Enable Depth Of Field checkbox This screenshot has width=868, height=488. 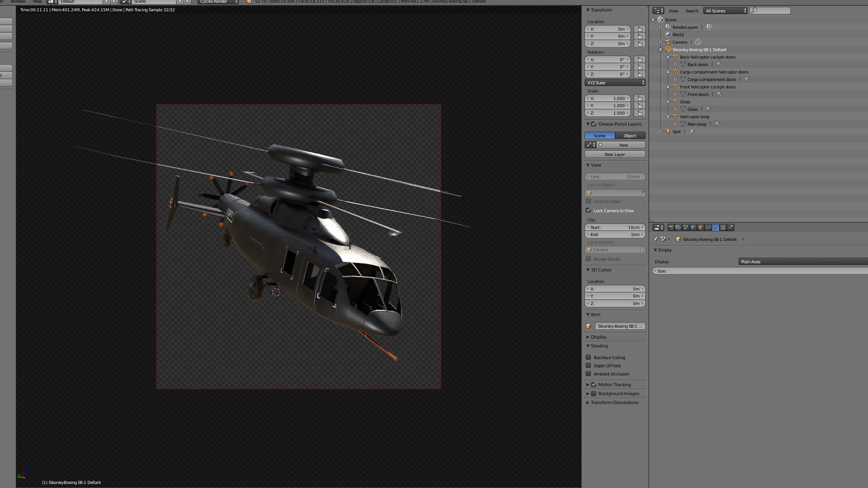click(x=589, y=366)
